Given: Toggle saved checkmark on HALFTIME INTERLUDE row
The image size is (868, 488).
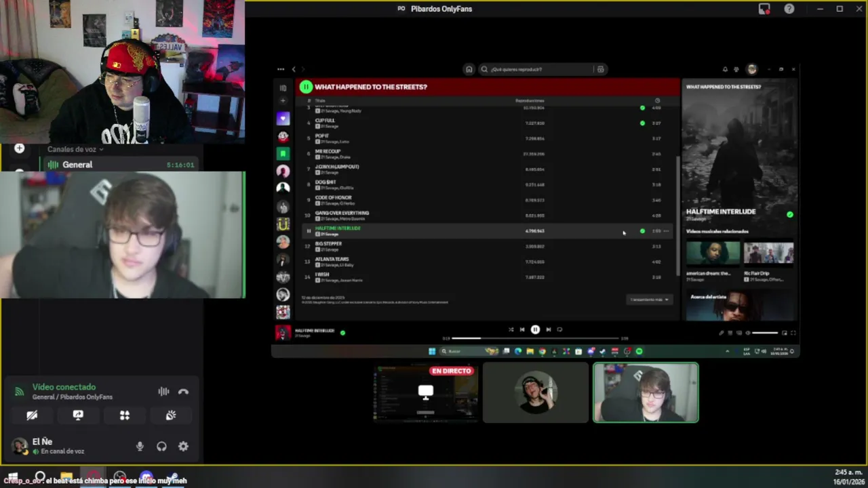Looking at the screenshot, I should [642, 231].
